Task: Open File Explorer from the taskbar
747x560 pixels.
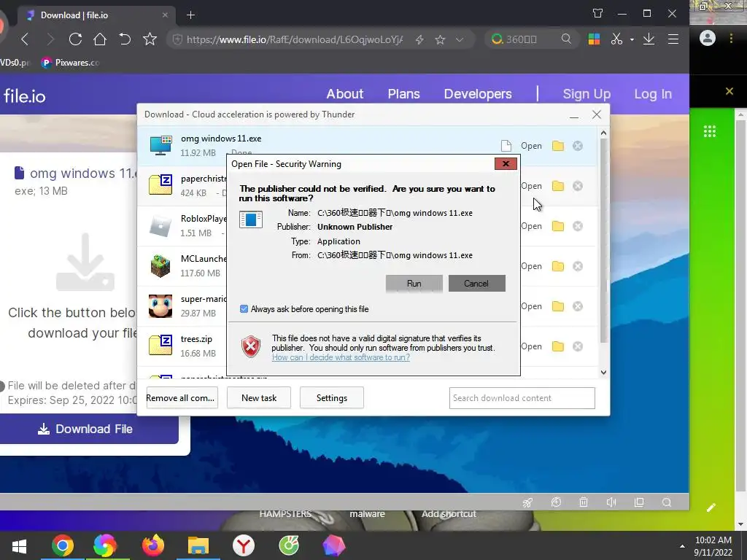Action: pos(198,545)
